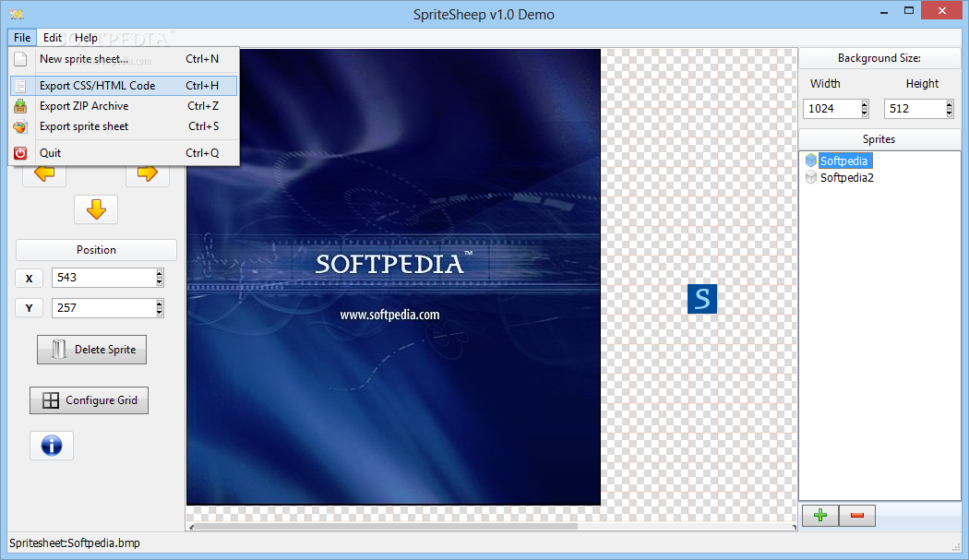Click the Background Size header

tap(879, 58)
